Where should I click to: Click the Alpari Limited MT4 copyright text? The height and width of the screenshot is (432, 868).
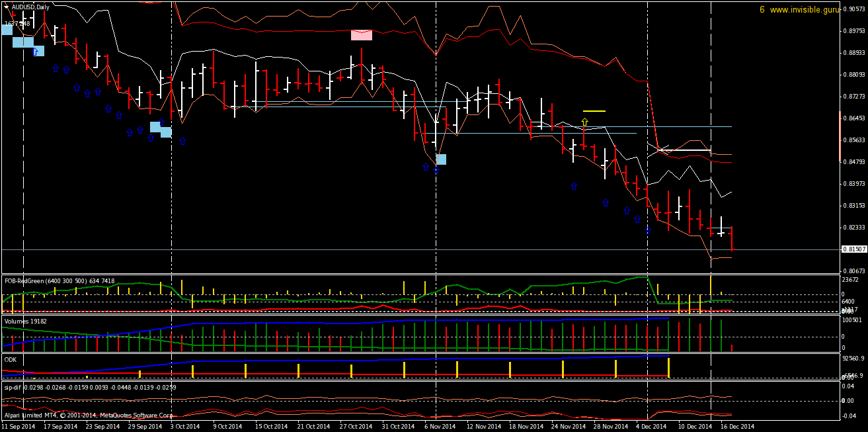coord(89,415)
